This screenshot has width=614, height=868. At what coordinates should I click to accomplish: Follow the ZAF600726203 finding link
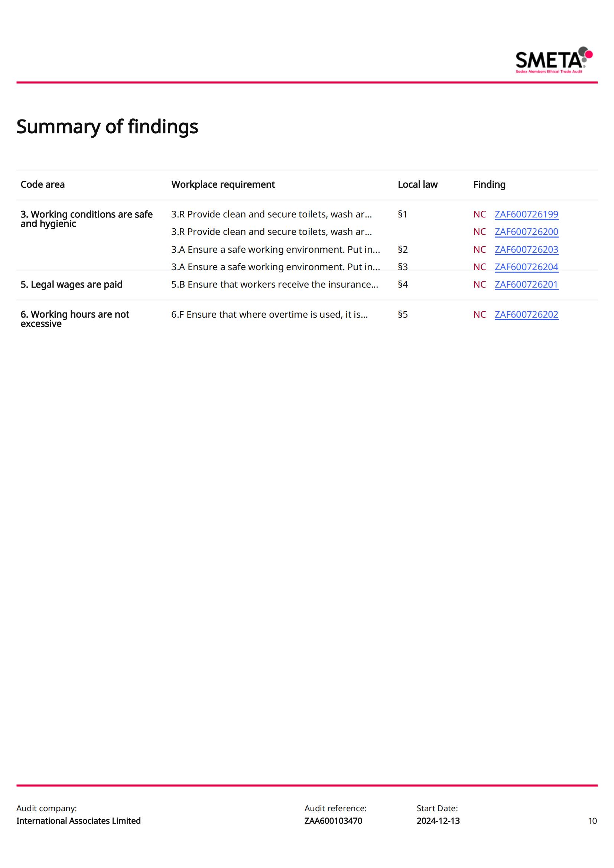(526, 249)
